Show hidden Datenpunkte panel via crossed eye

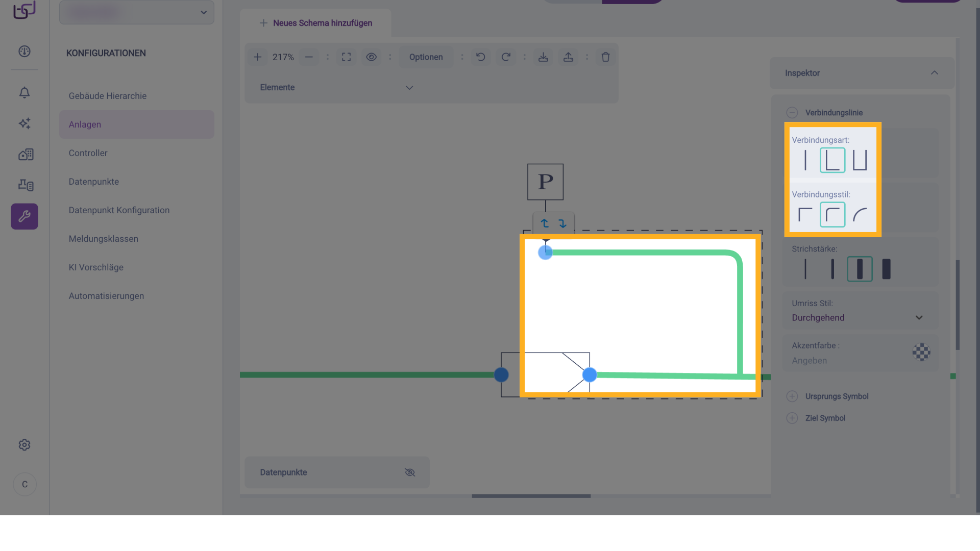(409, 472)
